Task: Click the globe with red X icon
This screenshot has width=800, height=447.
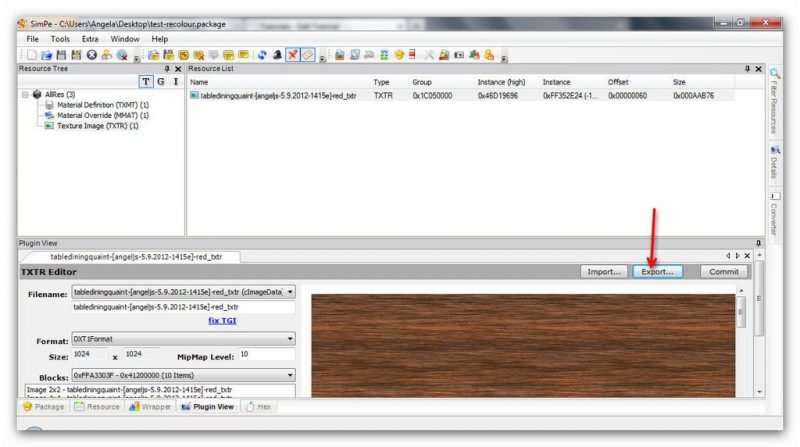Action: (x=122, y=55)
